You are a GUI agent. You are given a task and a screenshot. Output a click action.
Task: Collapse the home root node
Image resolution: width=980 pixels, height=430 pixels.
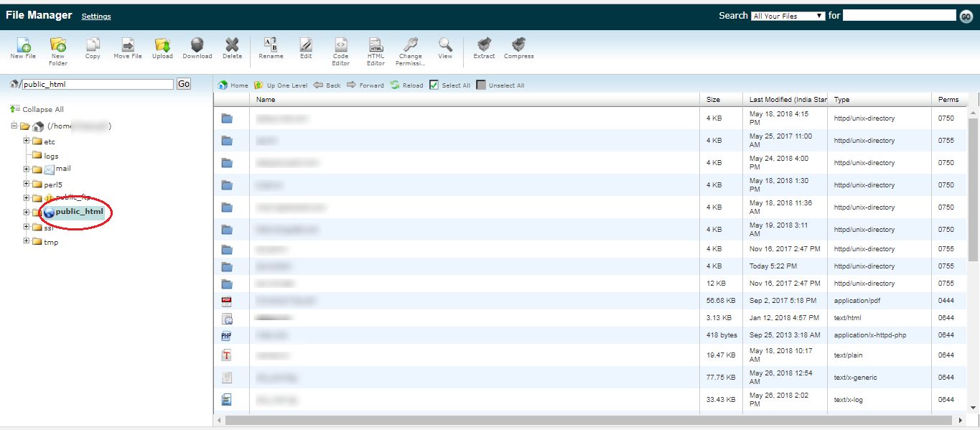[x=14, y=126]
